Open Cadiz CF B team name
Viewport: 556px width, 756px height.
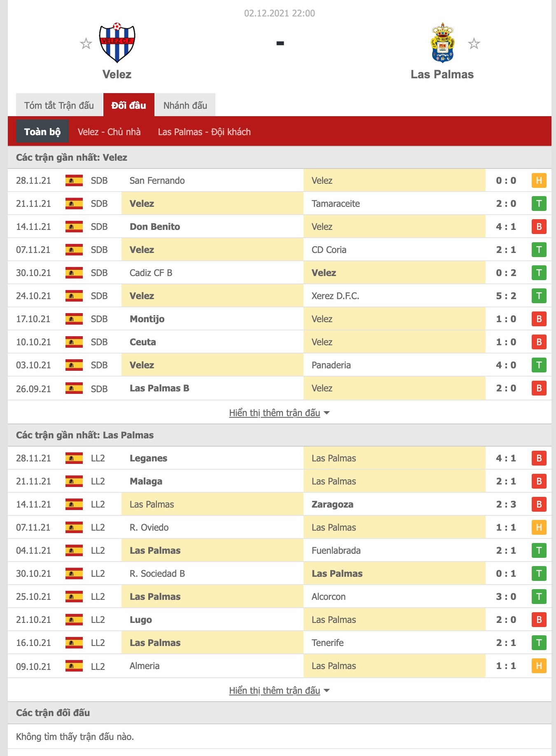pyautogui.click(x=151, y=273)
